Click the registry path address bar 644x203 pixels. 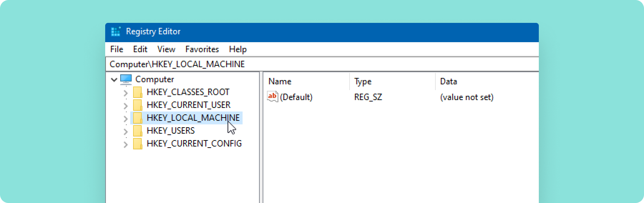(x=322, y=64)
